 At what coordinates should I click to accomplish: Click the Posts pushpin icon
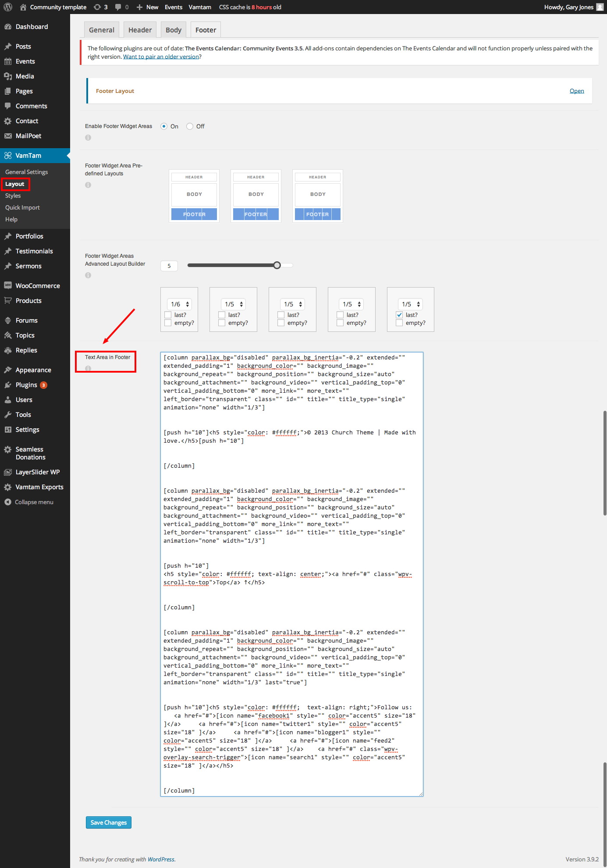(x=8, y=46)
